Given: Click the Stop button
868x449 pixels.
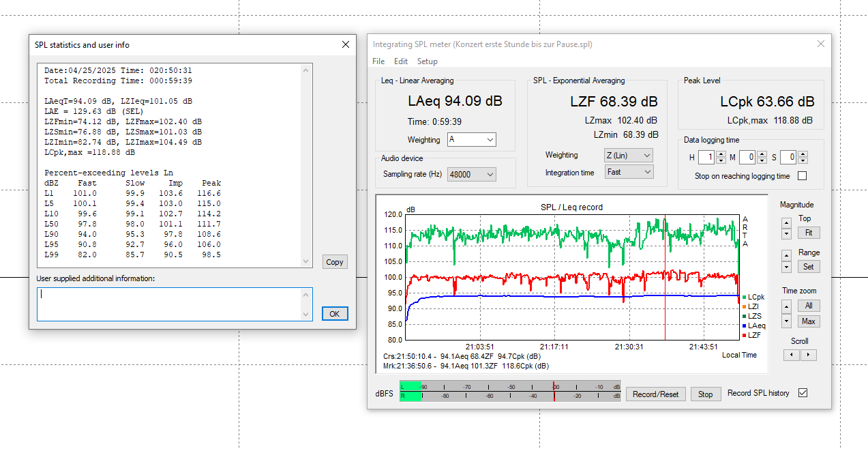Looking at the screenshot, I should [706, 394].
